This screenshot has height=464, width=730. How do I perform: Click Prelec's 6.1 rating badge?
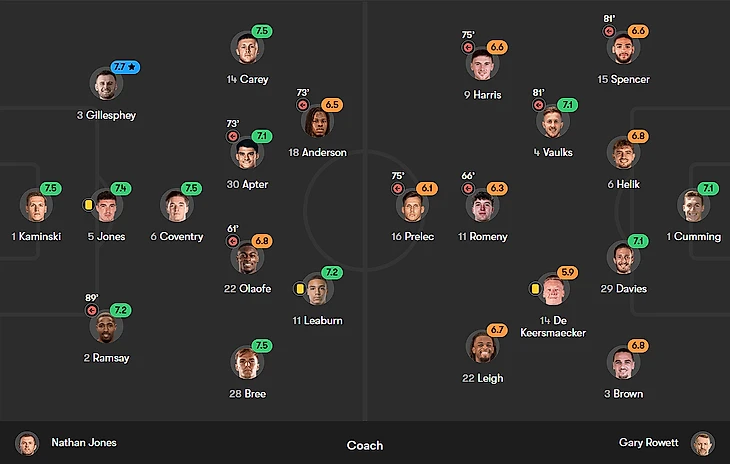point(427,188)
